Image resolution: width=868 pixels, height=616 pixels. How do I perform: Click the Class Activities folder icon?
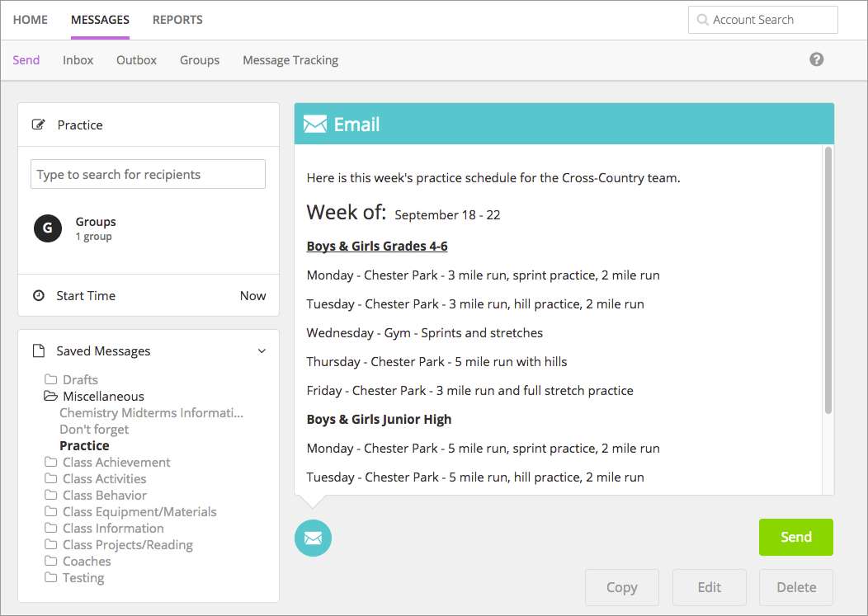pos(51,478)
